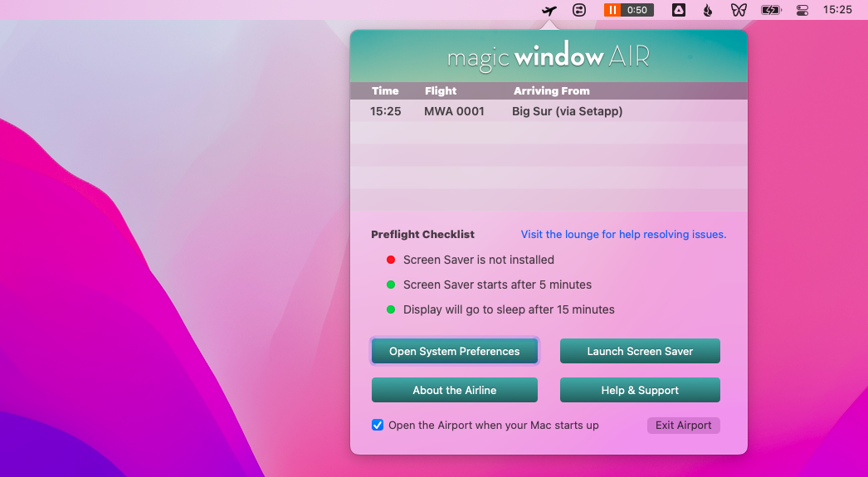868x477 pixels.
Task: Open the butterfly icon in the menu bar
Action: pyautogui.click(x=739, y=10)
